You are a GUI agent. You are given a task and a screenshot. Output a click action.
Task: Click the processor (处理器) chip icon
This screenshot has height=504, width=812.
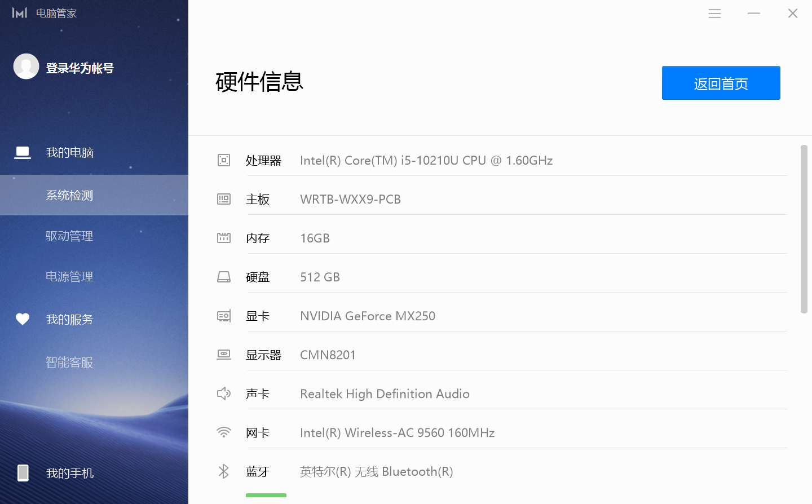224,161
